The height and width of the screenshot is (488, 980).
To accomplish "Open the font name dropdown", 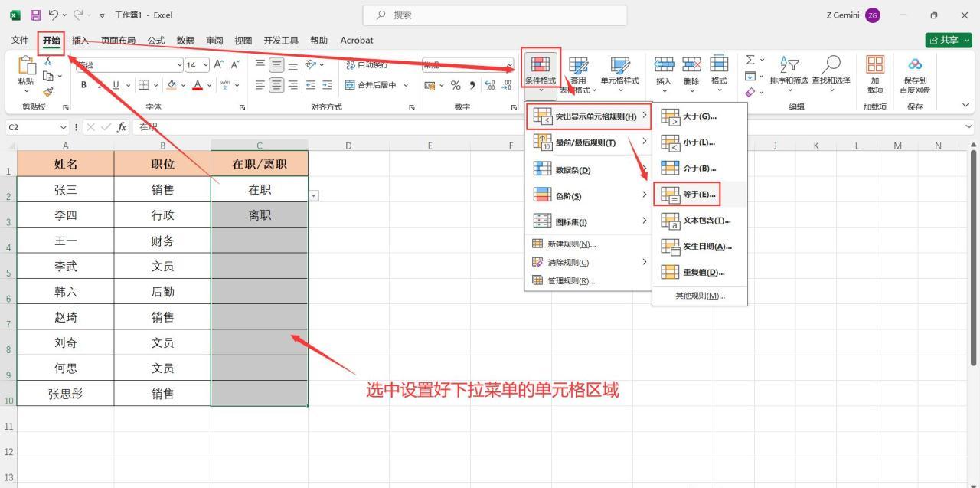I will 179,65.
